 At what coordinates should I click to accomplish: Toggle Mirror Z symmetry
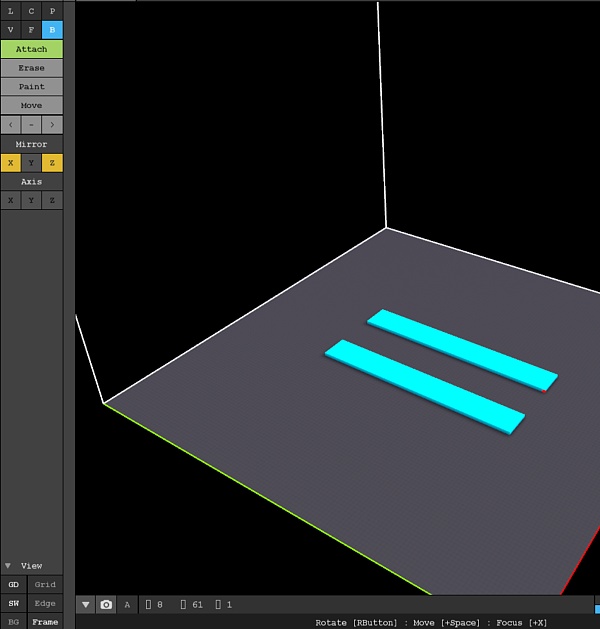(52, 163)
